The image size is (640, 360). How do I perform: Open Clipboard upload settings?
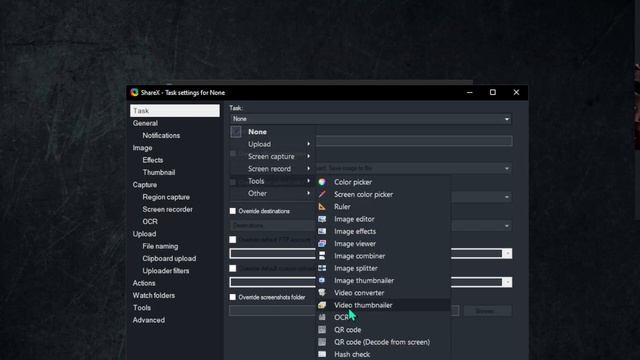(169, 258)
